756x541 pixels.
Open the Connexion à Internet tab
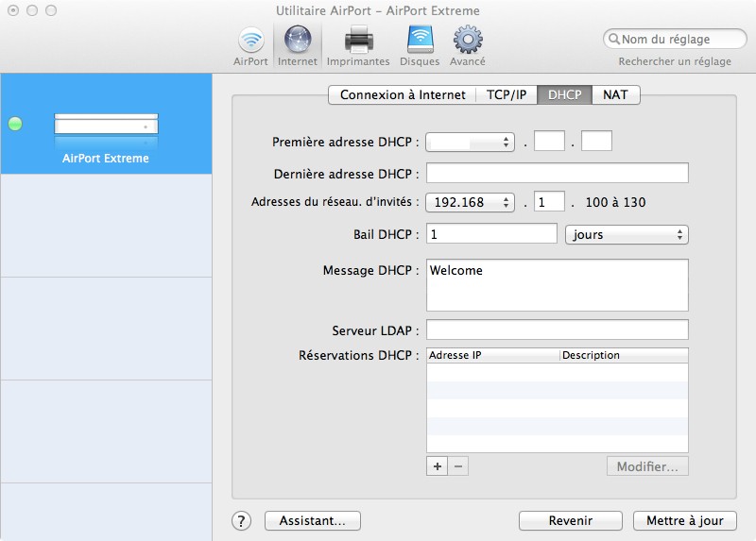[403, 94]
